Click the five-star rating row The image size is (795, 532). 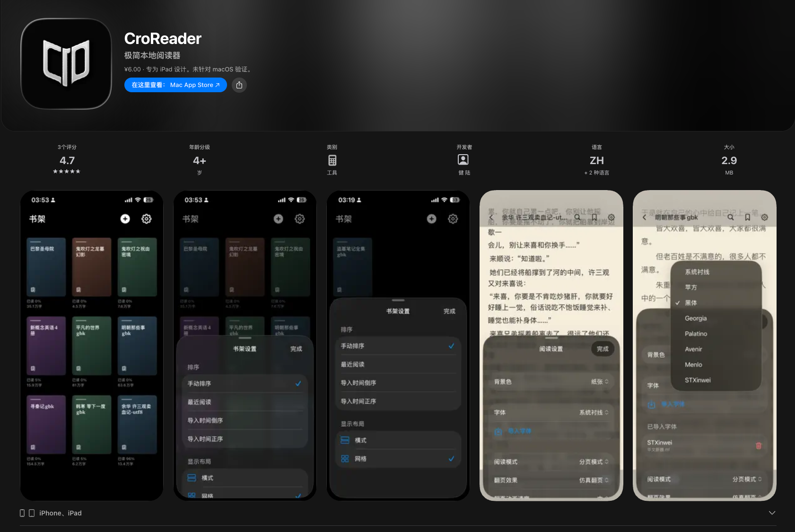click(67, 172)
